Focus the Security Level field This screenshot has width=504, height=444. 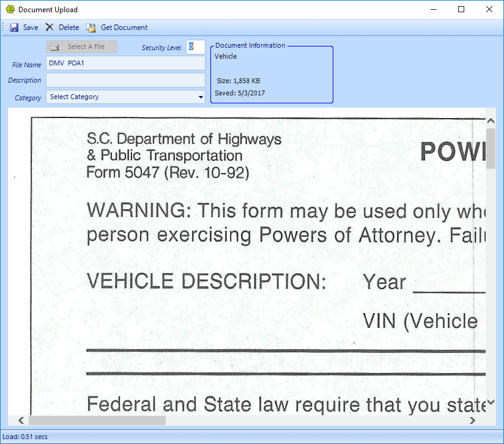pos(196,47)
